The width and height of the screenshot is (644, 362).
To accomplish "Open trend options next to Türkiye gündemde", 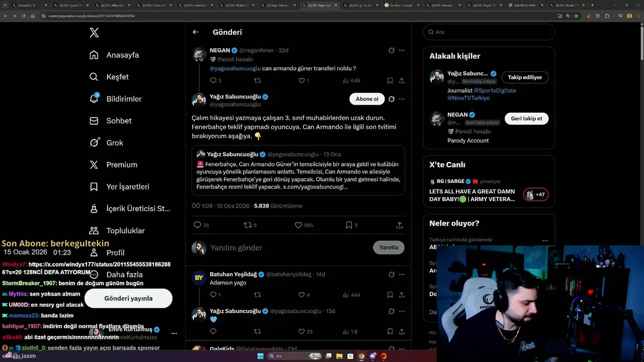I will pyautogui.click(x=544, y=241).
